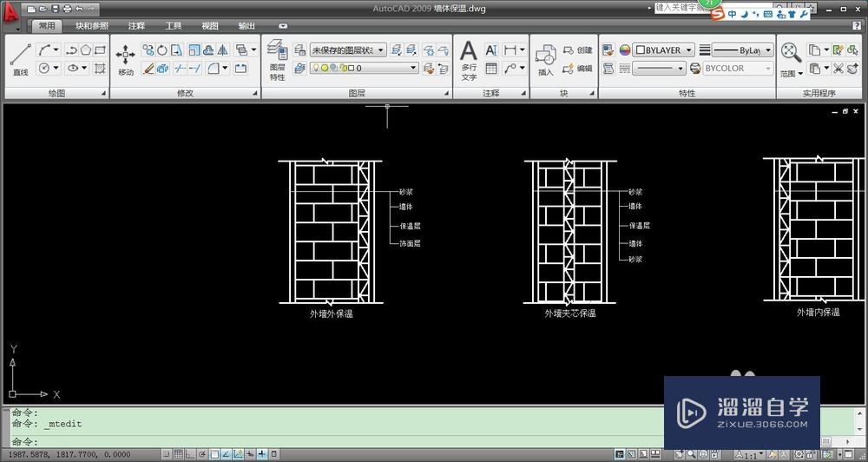This screenshot has height=462, width=868.
Task: Select the Explode tool
Action: (x=162, y=68)
